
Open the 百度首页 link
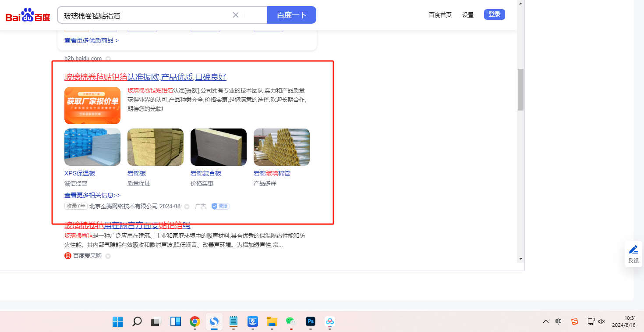tap(440, 15)
